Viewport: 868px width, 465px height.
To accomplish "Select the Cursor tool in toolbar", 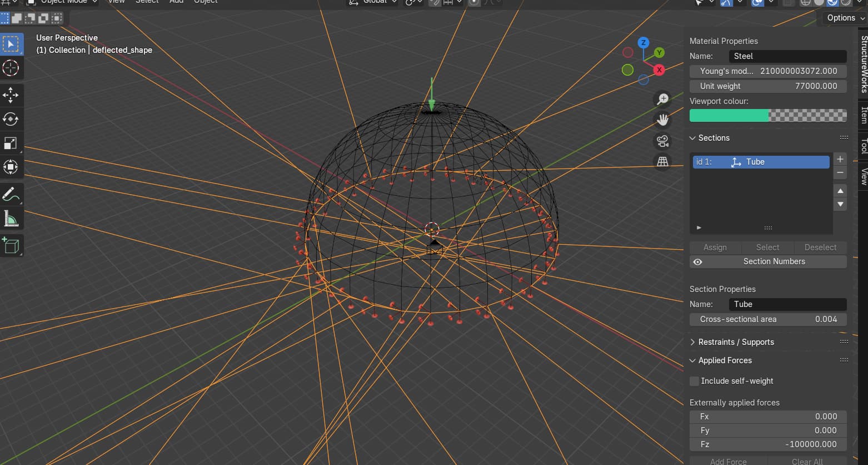I will click(x=11, y=68).
